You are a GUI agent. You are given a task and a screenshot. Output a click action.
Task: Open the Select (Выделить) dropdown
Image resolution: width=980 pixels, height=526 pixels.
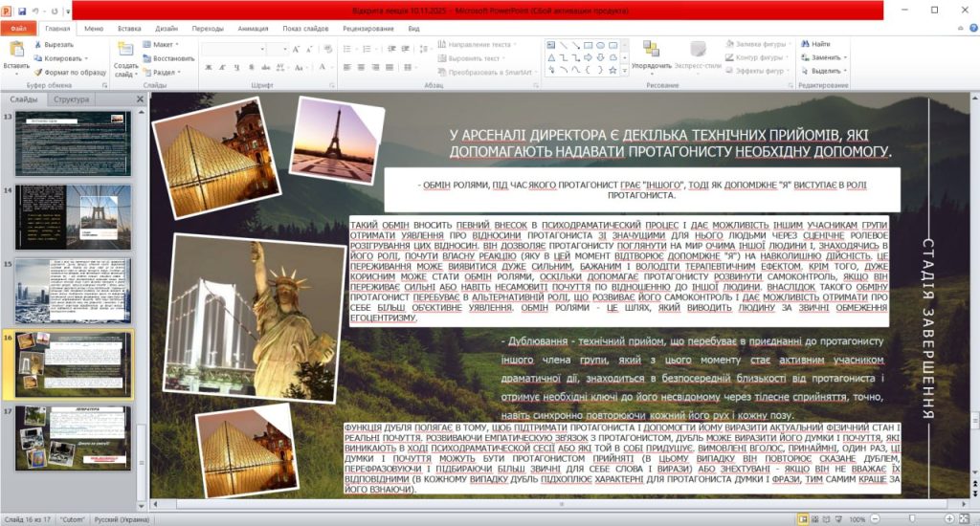(x=827, y=71)
